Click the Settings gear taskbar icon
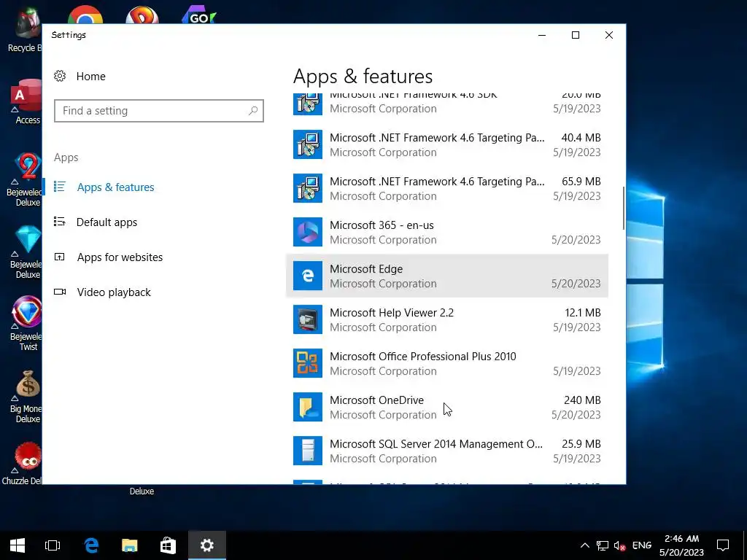 tap(206, 545)
